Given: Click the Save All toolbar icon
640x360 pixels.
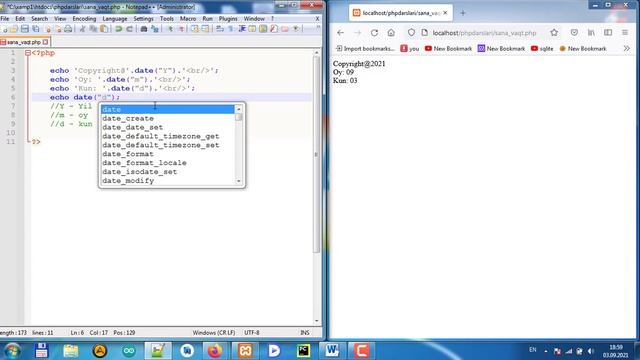Looking at the screenshot, I should tap(36, 29).
